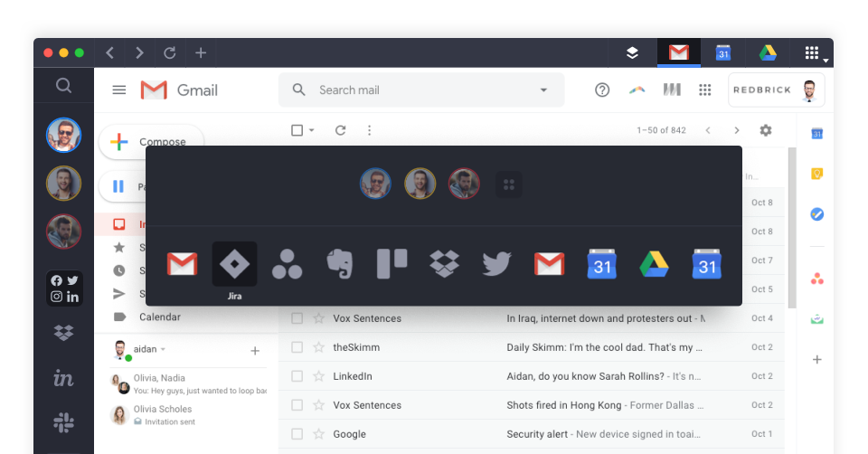Star the Vox Sentences Hong Kong email
Screen dimensions: 868x454
(319, 405)
